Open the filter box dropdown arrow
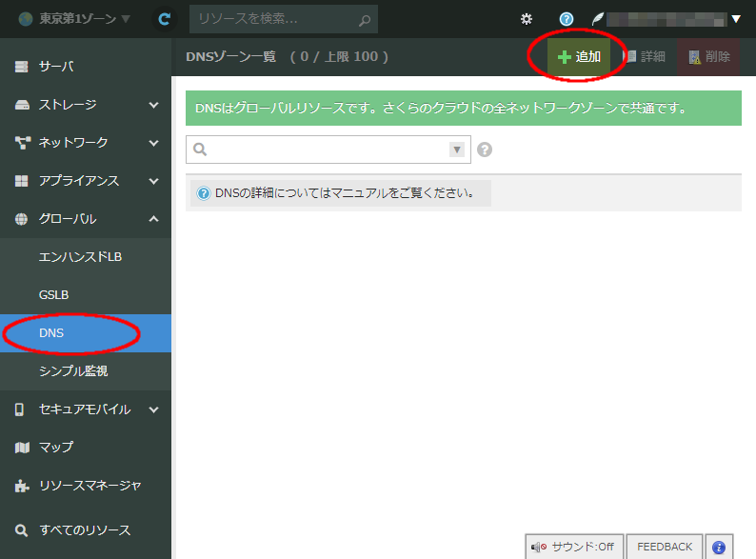This screenshot has width=756, height=559. (457, 150)
